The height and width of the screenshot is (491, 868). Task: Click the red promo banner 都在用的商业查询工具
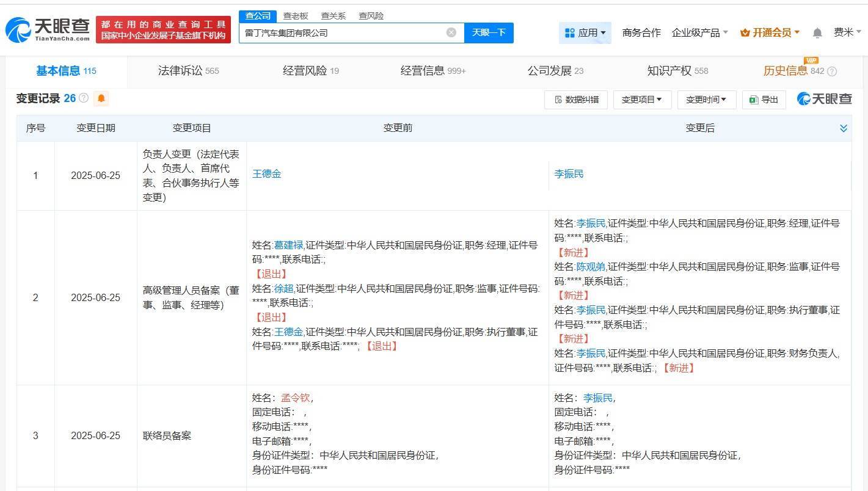(164, 29)
